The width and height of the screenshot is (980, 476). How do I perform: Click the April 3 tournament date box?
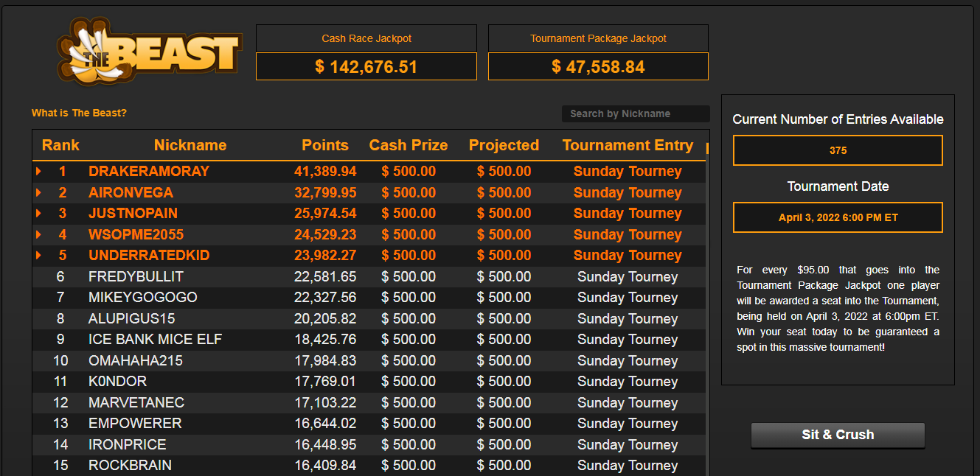838,217
